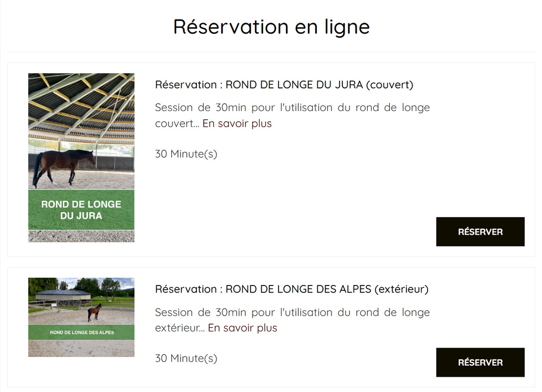The width and height of the screenshot is (542, 392).
Task: Click the green ROND DE LONGE DES ALPES banner
Action: pyautogui.click(x=81, y=332)
